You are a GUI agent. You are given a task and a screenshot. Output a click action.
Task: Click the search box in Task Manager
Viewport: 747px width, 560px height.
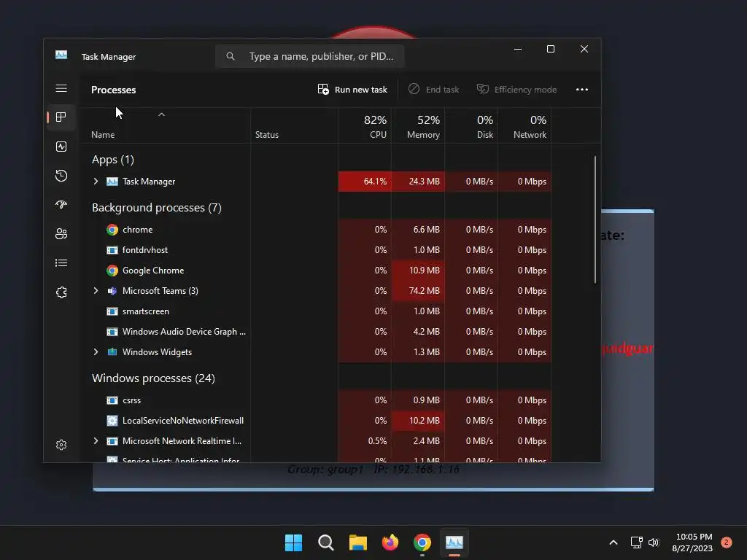(309, 56)
